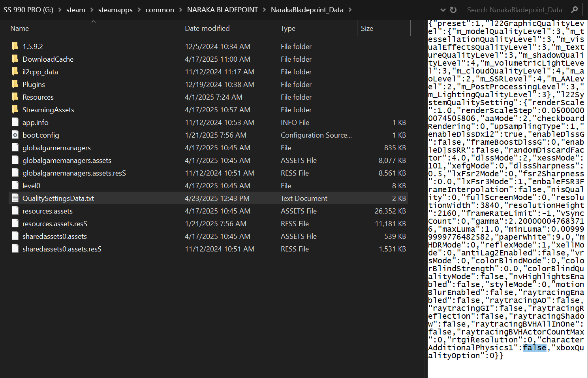Viewport: 588px width, 378px height.
Task: Click NarakaBladepoint_Data breadcrumb segment
Action: coord(307,10)
